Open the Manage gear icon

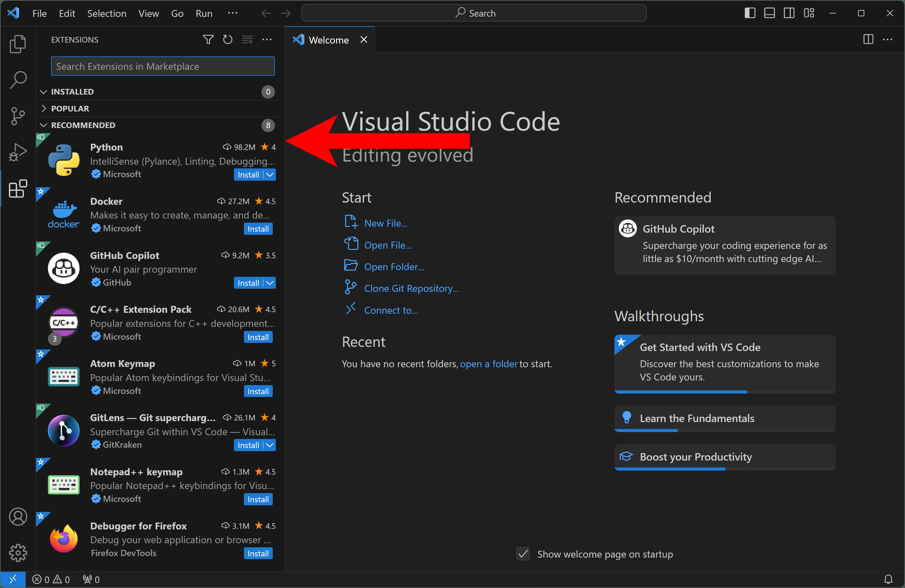click(x=18, y=553)
